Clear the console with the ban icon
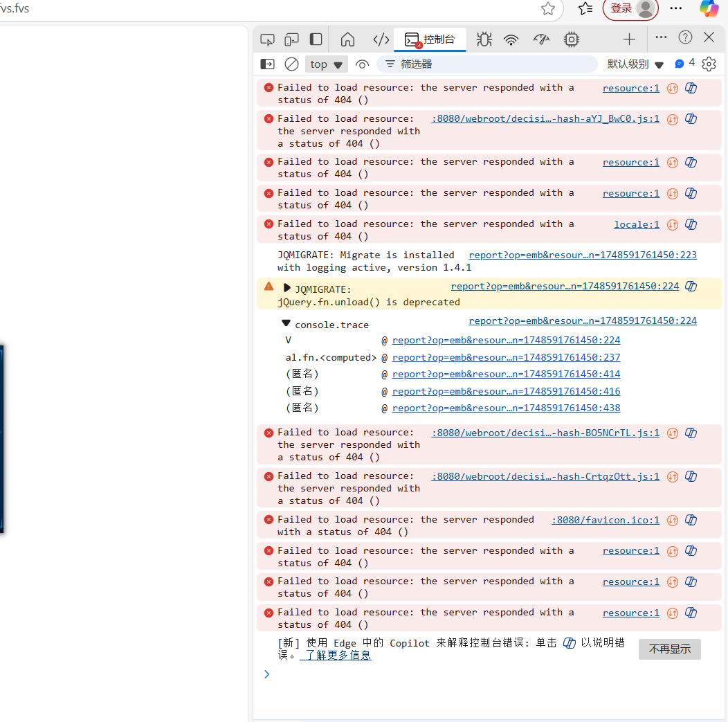The image size is (728, 722). (x=291, y=64)
